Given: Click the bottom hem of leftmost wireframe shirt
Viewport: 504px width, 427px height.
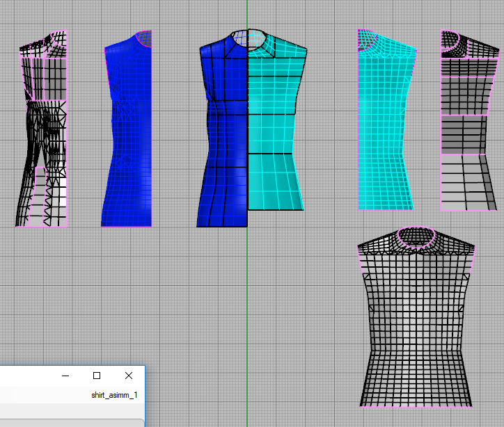Looking at the screenshot, I should point(42,226).
